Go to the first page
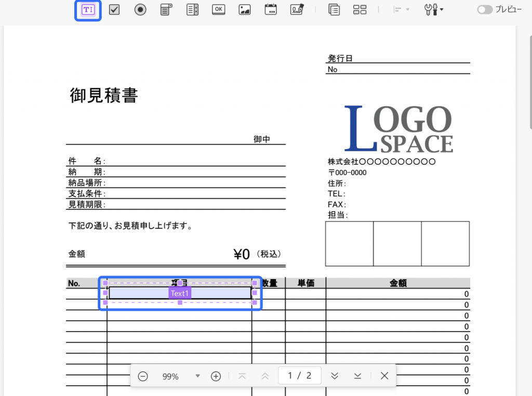This screenshot has width=532, height=396. tap(242, 376)
